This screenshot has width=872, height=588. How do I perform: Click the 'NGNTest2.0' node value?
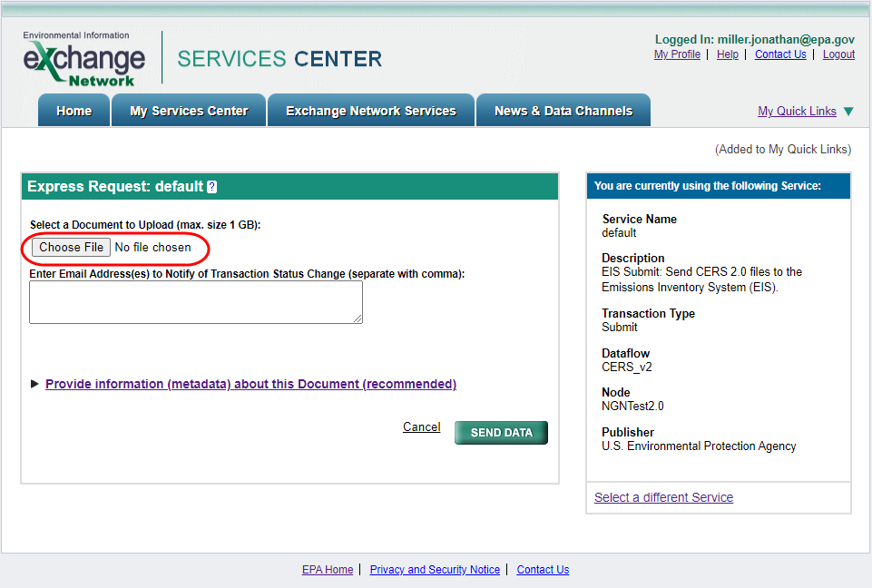tap(632, 407)
